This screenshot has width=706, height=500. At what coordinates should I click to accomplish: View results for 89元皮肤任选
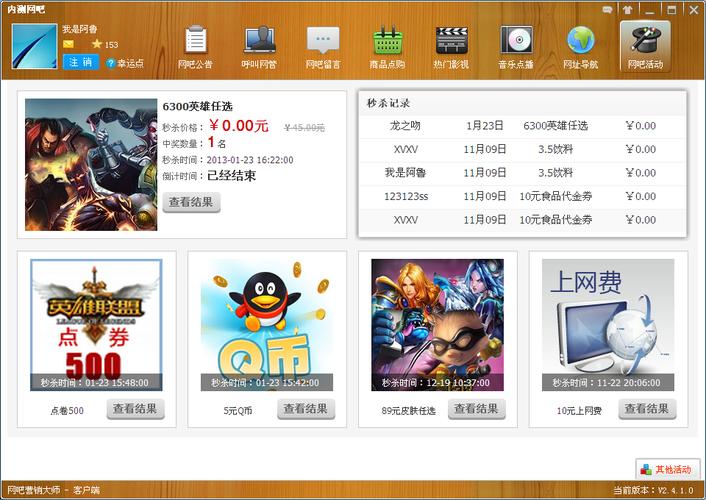coord(476,409)
